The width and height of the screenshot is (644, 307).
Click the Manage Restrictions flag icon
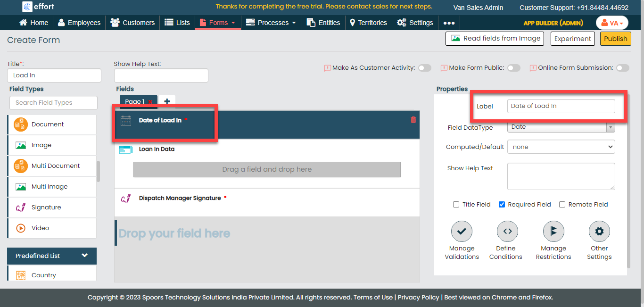553,231
